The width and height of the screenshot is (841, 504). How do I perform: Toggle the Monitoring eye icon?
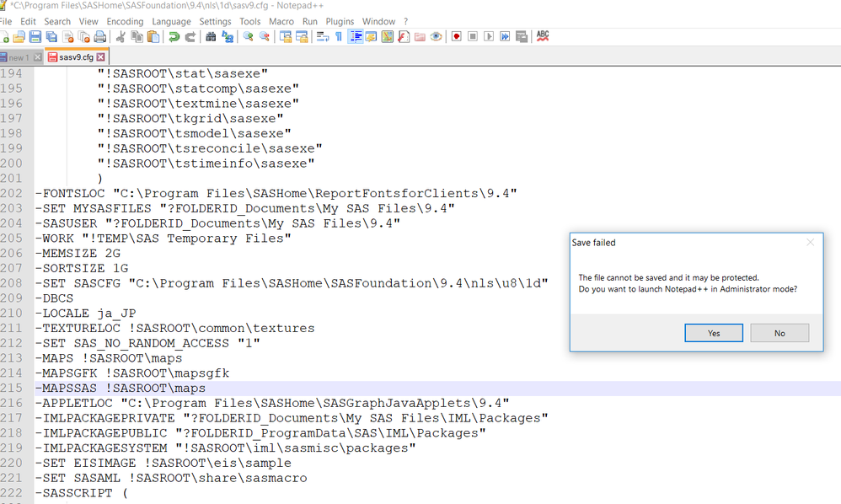(436, 36)
